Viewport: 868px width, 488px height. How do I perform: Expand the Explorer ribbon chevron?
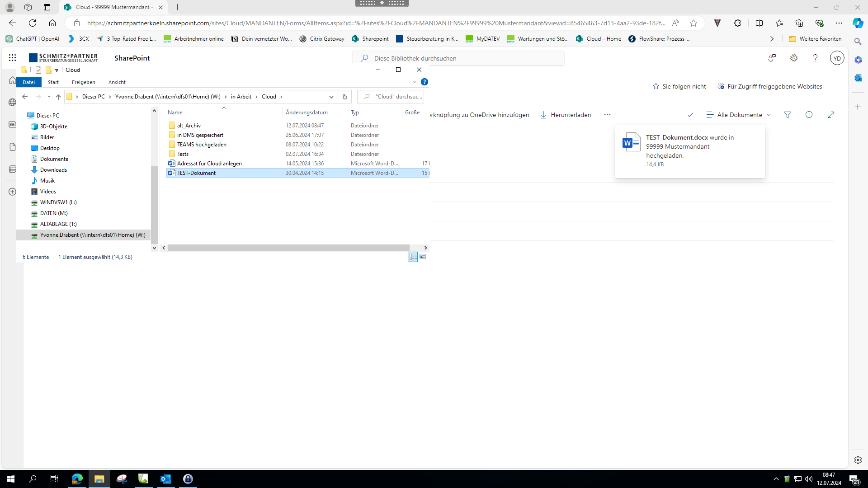[414, 82]
